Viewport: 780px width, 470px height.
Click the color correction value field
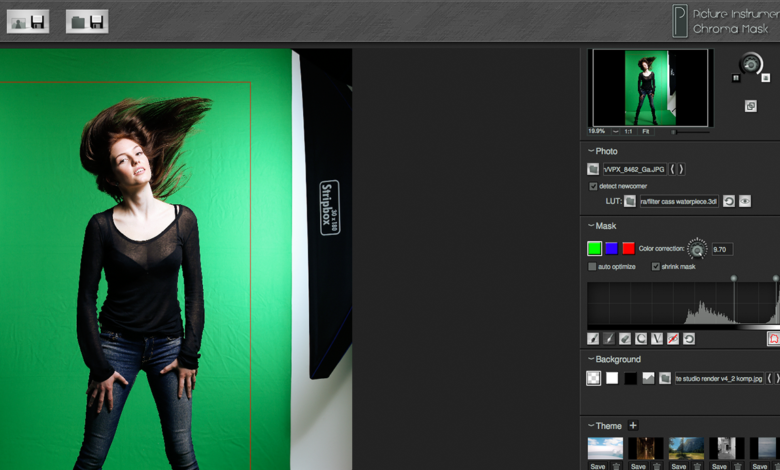coord(722,249)
